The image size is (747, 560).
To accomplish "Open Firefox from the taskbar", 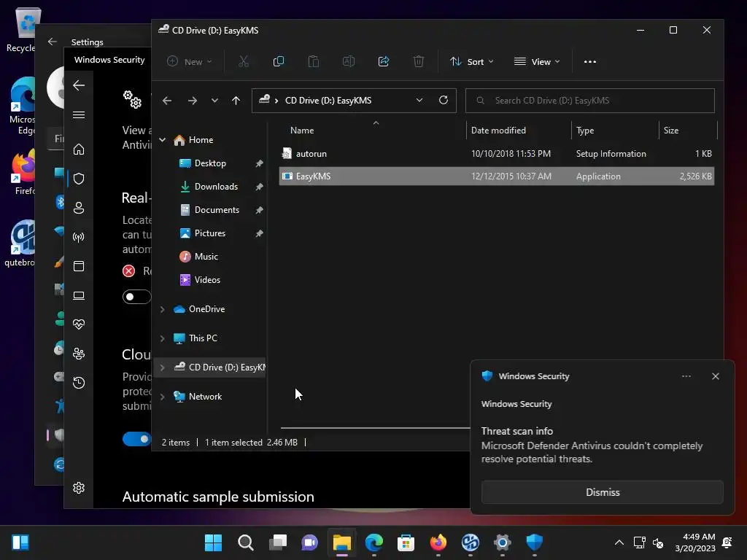I will (438, 542).
